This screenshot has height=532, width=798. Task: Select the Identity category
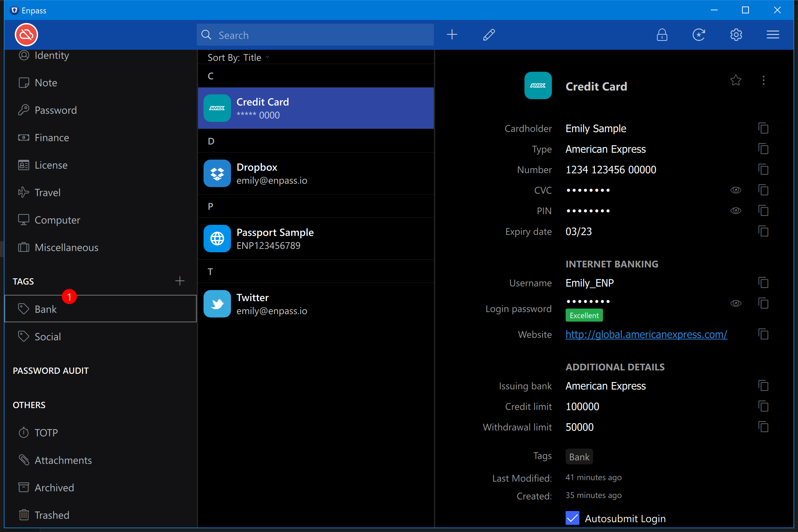click(101, 55)
